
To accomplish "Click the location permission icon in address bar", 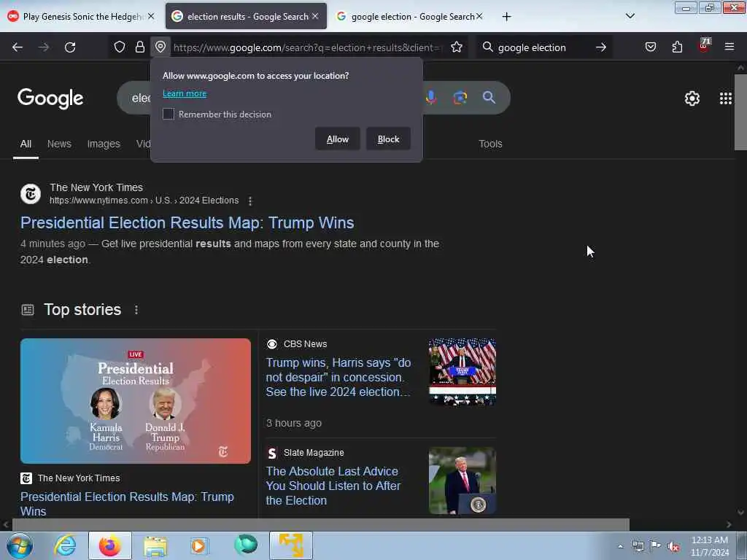I will tap(160, 47).
